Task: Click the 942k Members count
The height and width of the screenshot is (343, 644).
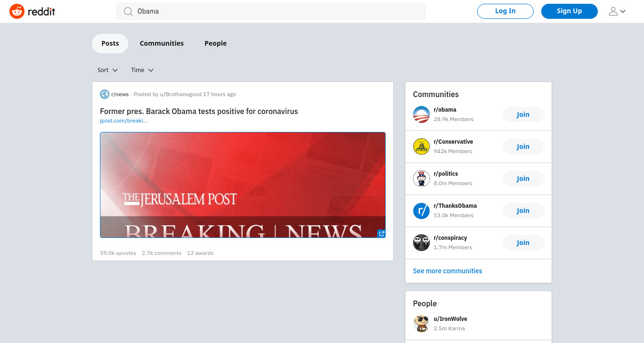Action: click(453, 151)
